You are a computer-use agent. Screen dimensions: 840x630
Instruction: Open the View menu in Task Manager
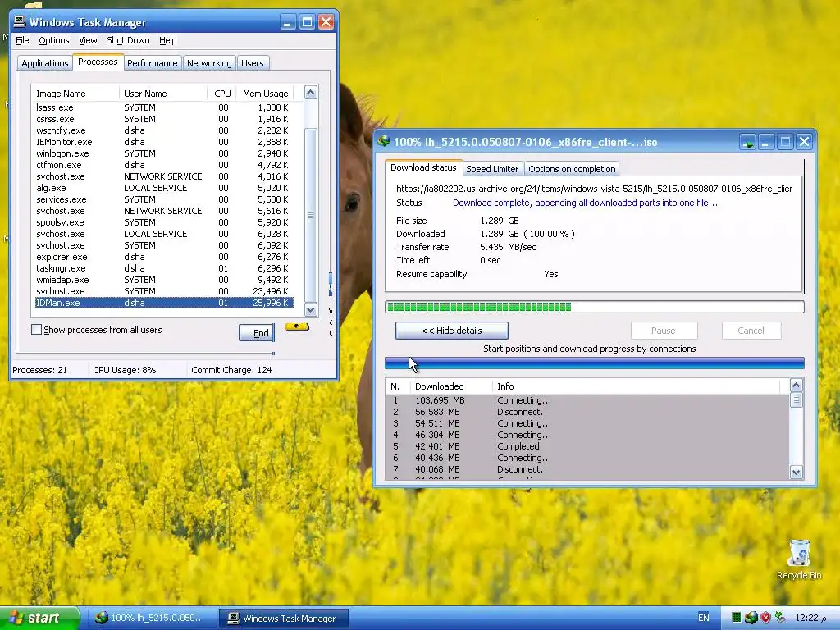tap(88, 40)
